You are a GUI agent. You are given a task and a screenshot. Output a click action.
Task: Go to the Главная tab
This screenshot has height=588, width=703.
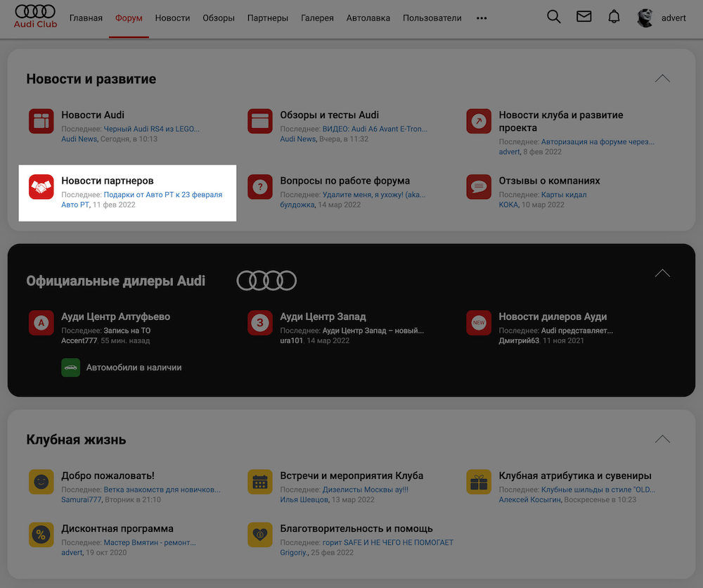(x=86, y=18)
